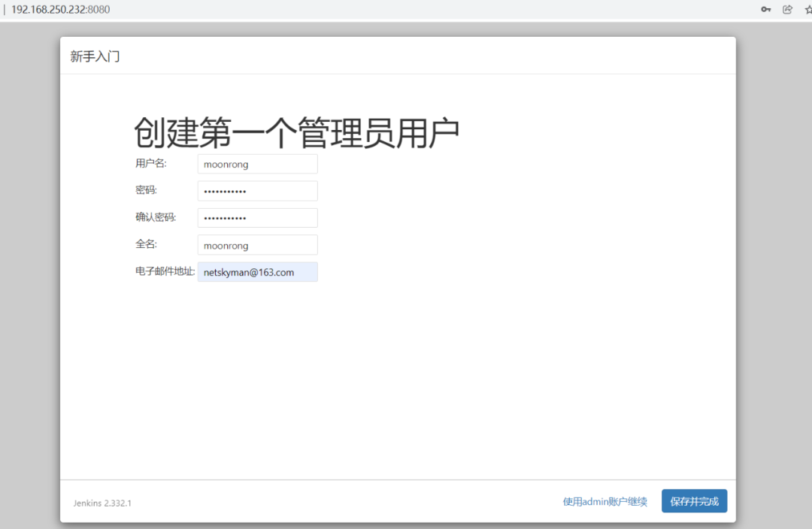This screenshot has height=529, width=812.
Task: Click the 全名 full name input
Action: tap(257, 245)
